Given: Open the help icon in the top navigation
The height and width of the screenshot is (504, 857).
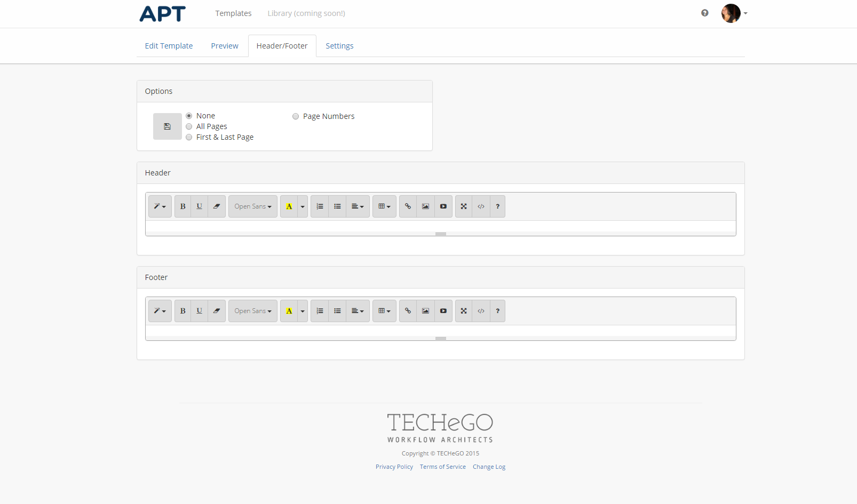Looking at the screenshot, I should point(704,13).
